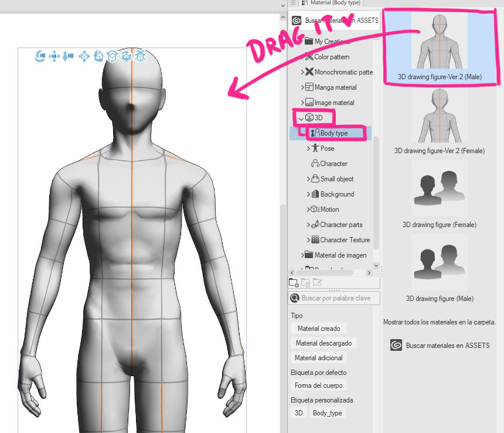
Task: Open the material panel hamburger menu
Action: (x=293, y=2)
